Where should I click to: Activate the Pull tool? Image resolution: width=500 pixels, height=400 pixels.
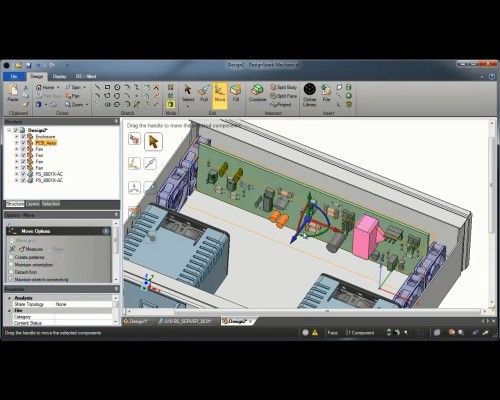click(x=204, y=93)
